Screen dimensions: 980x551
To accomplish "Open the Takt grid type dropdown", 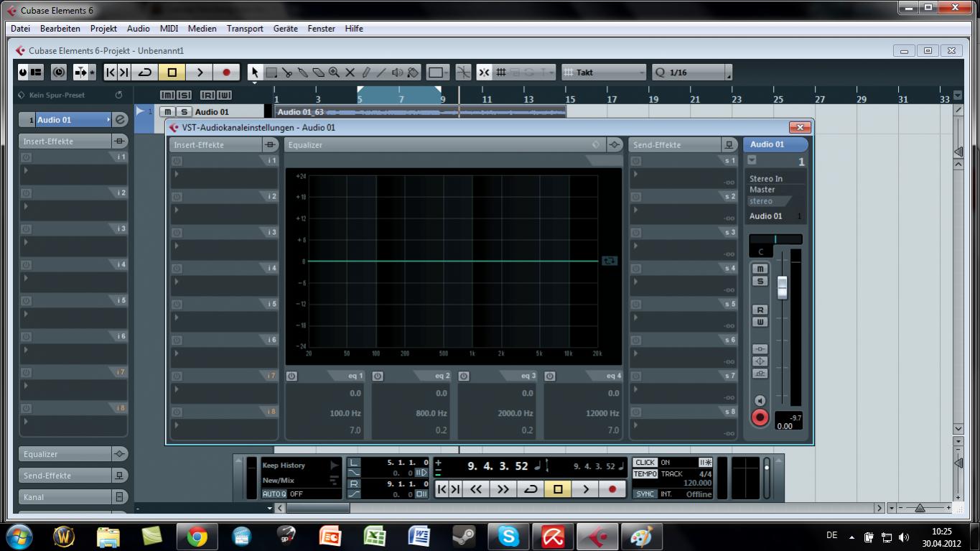I will [604, 73].
